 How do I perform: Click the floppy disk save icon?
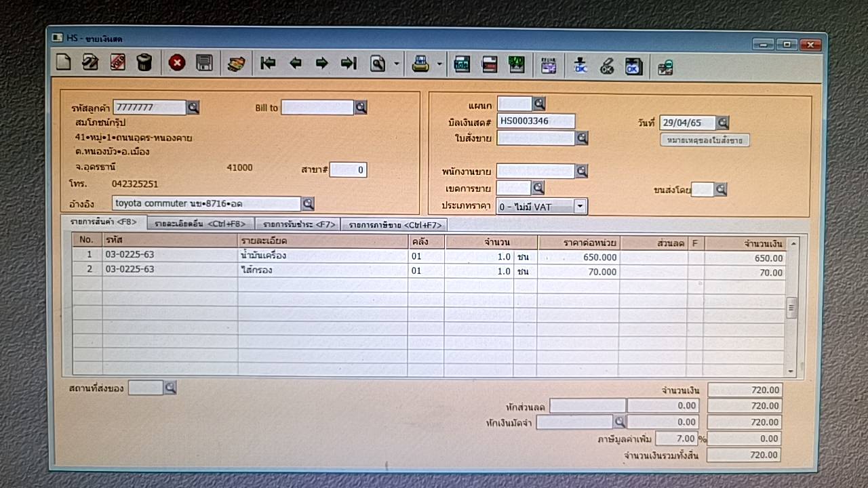tap(204, 63)
